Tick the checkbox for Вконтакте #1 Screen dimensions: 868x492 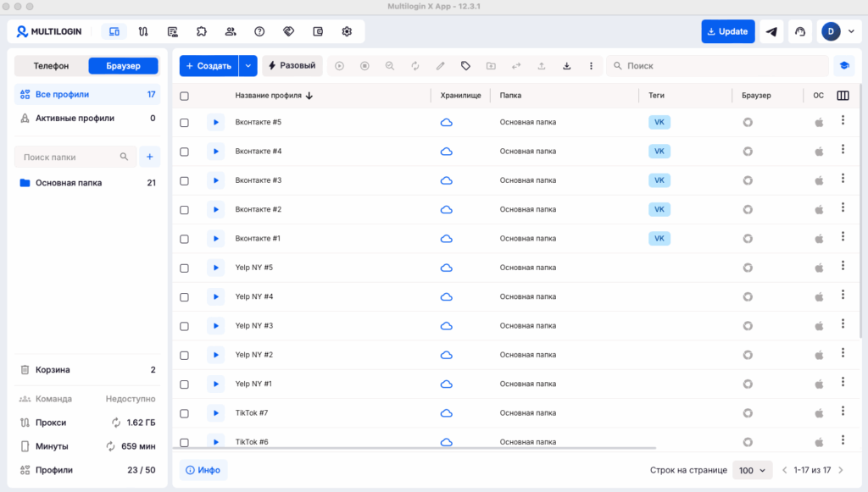click(184, 239)
